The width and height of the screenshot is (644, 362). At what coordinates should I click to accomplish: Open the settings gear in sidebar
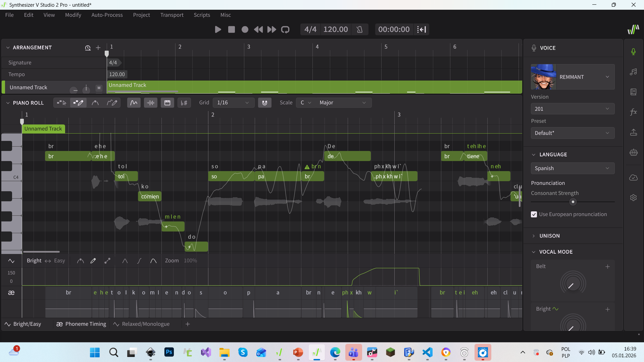coord(633,198)
